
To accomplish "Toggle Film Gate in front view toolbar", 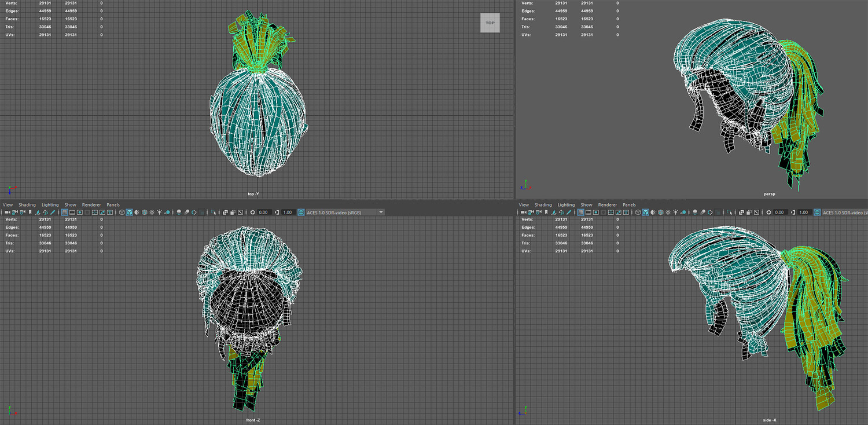I will pos(72,212).
